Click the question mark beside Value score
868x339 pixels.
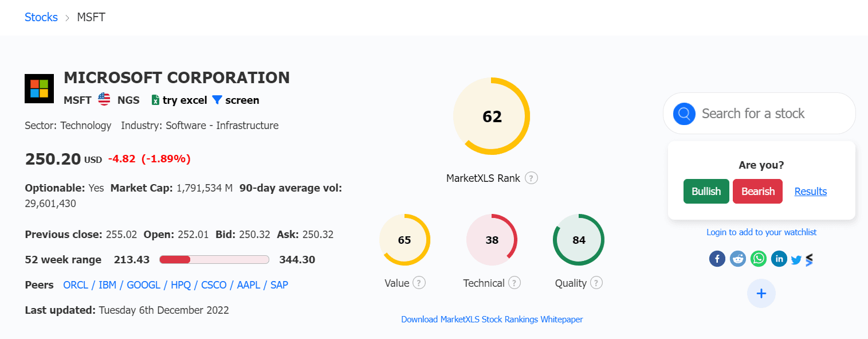(419, 283)
